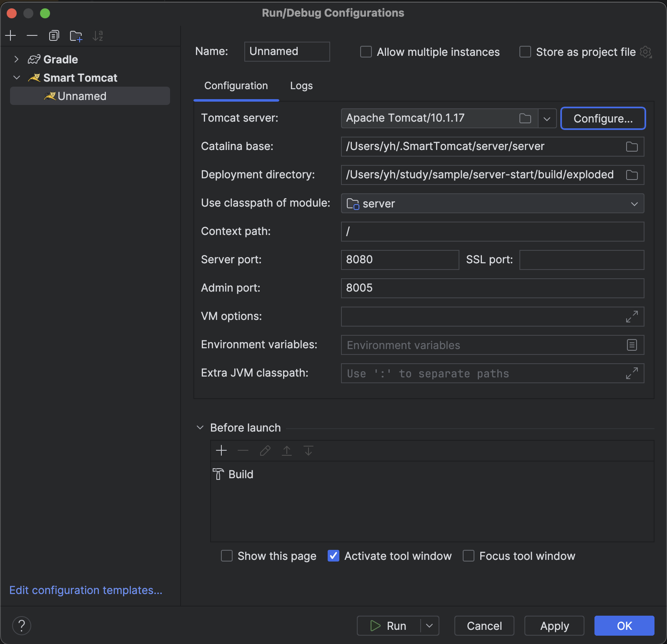The image size is (667, 644).
Task: Click the Run button
Action: [389, 626]
